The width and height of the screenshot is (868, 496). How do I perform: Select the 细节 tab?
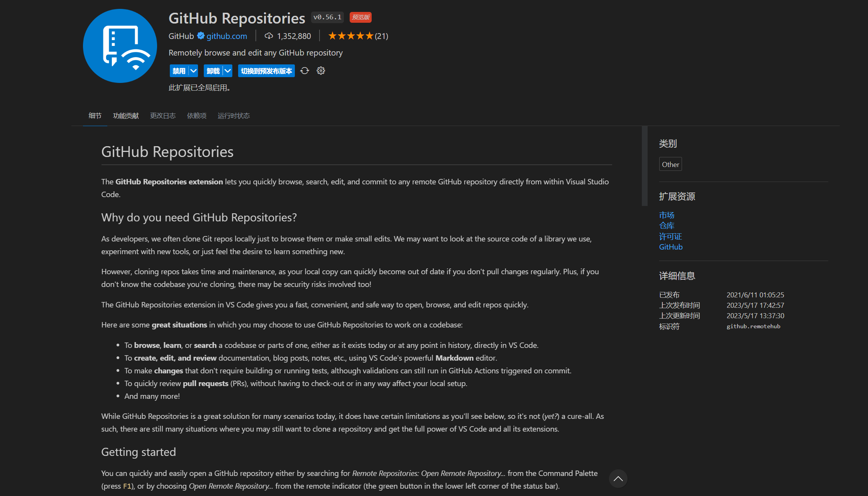pos(95,116)
